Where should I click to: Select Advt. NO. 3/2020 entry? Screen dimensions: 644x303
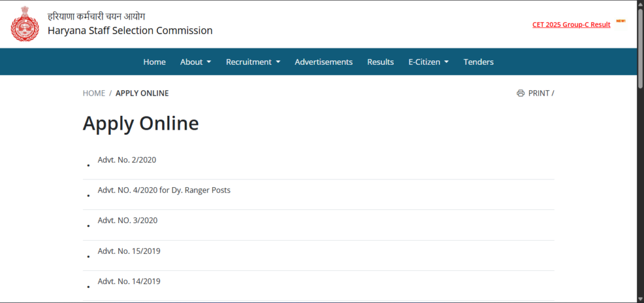coord(128,220)
